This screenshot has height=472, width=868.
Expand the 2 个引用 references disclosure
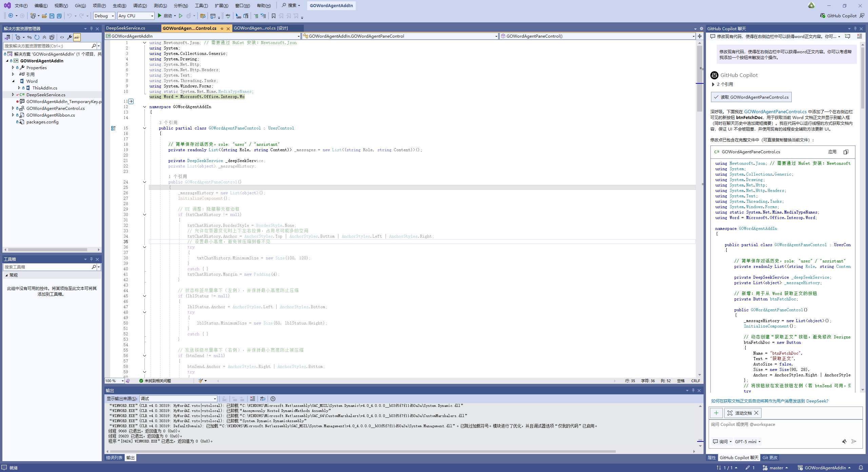(x=713, y=84)
